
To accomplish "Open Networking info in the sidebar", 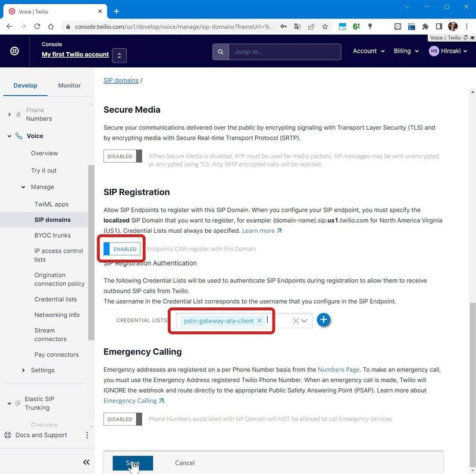I will click(57, 315).
